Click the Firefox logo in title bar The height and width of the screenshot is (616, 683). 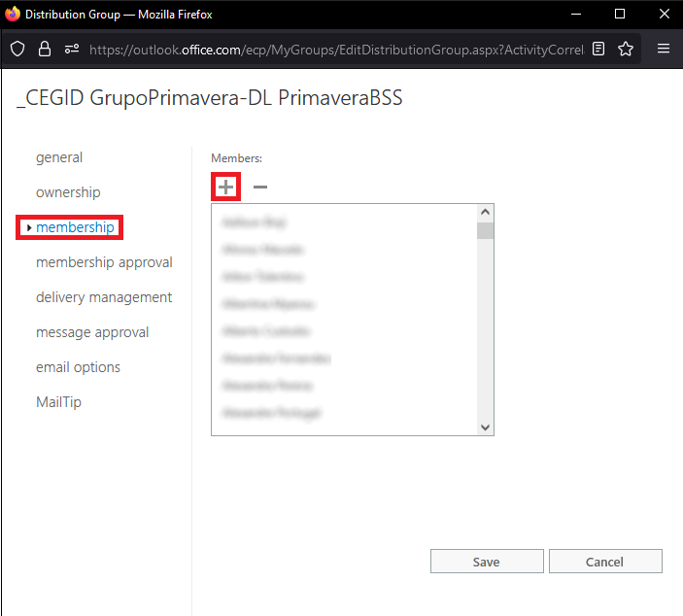[13, 14]
